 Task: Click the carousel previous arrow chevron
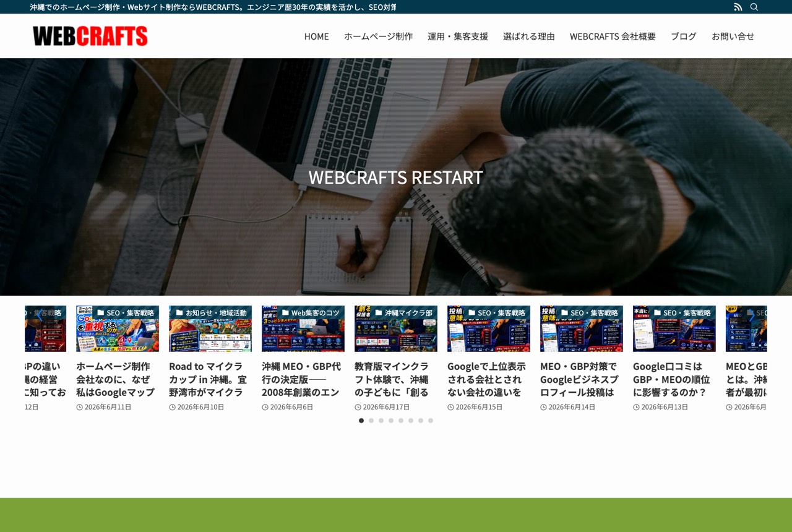[39, 315]
